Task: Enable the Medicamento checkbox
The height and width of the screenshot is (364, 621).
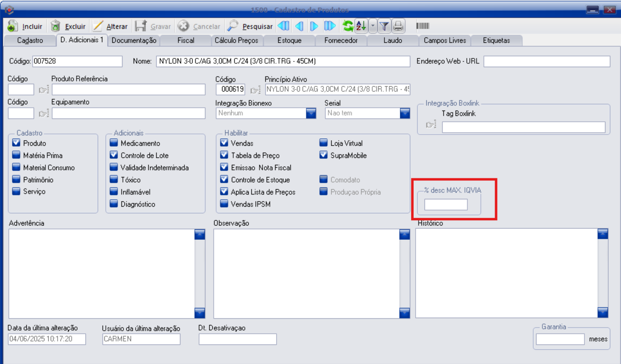Action: (x=114, y=143)
